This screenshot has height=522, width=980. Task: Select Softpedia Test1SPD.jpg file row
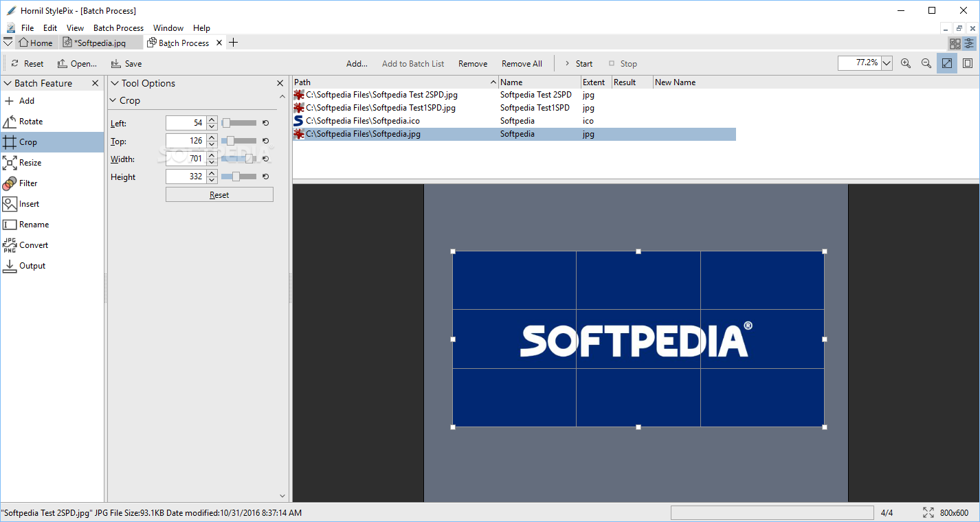[x=514, y=108]
